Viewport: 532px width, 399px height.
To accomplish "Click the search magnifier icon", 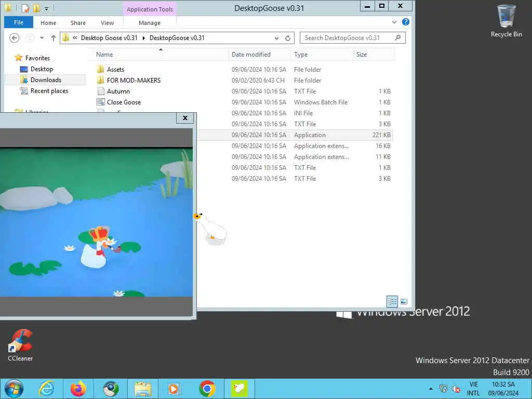I will pos(398,37).
